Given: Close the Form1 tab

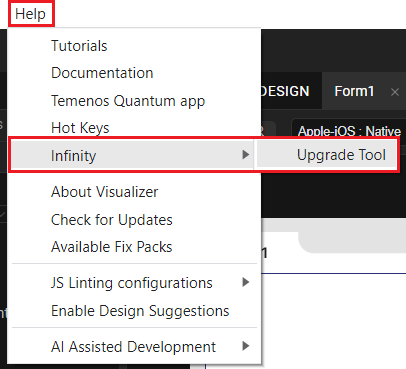Looking at the screenshot, I should point(395,92).
